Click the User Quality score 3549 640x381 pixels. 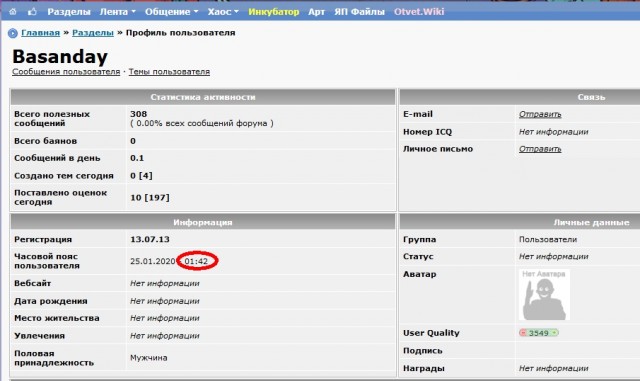(x=538, y=333)
